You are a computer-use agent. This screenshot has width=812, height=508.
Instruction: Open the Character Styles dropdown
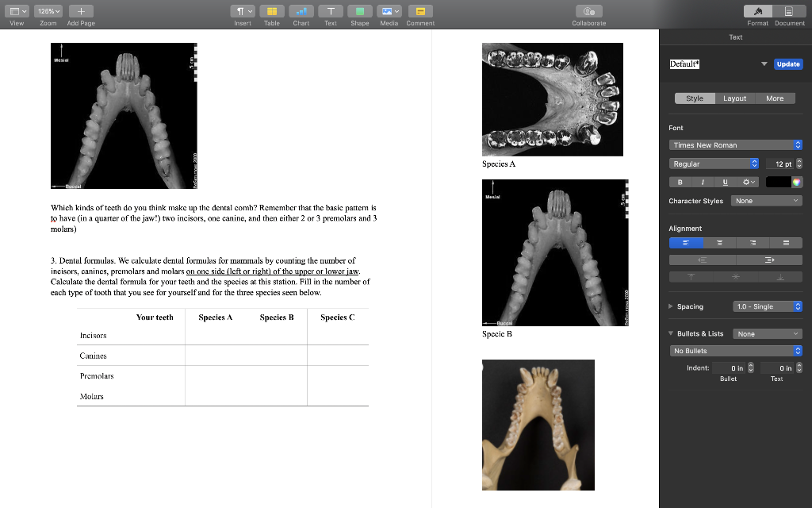(766, 201)
